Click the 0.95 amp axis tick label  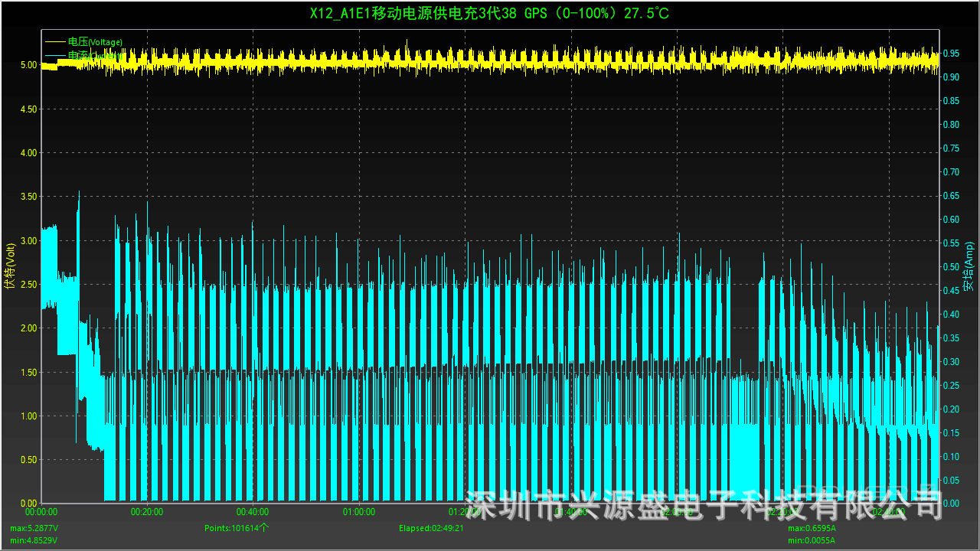point(952,54)
